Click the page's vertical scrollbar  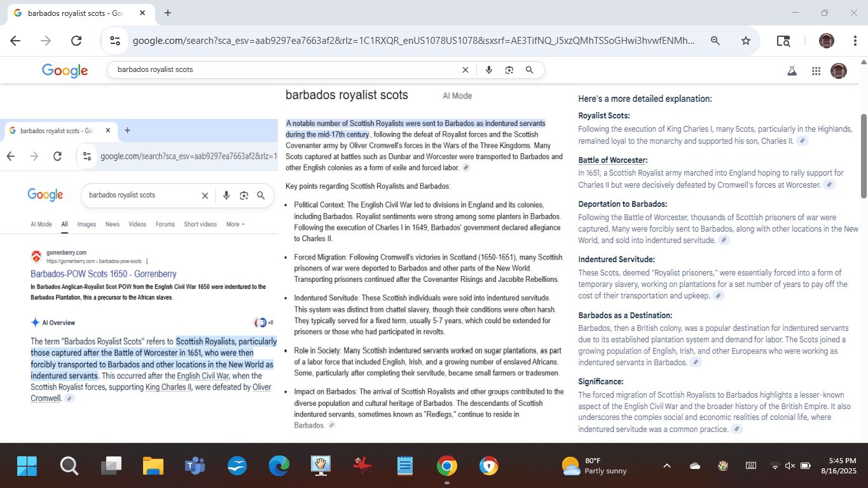[x=863, y=156]
